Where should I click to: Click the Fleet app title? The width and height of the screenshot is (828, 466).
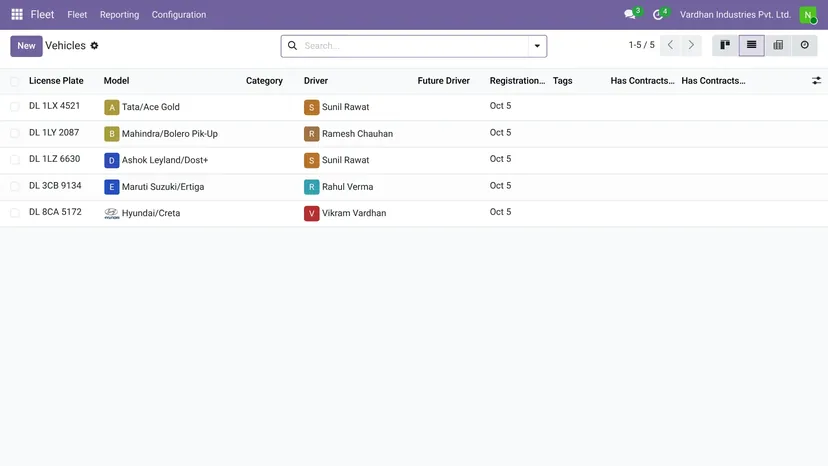coord(42,14)
